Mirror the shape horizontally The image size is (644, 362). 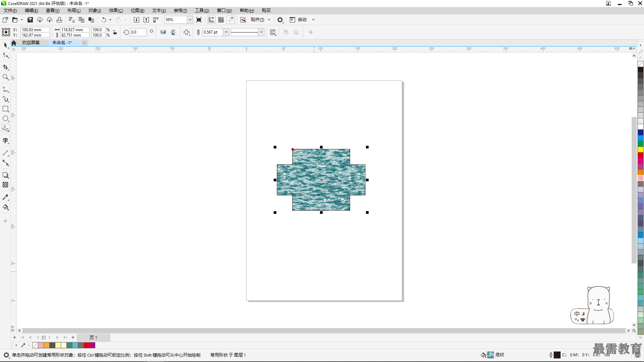163,32
